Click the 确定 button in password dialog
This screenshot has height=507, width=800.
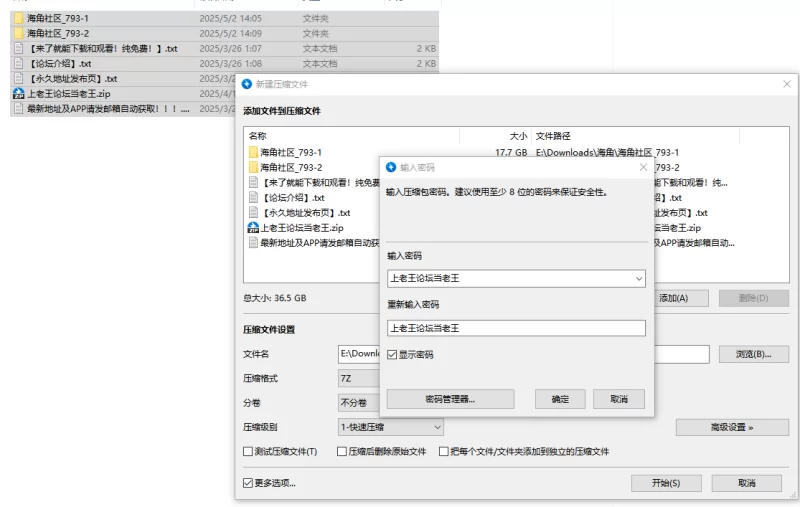click(560, 399)
